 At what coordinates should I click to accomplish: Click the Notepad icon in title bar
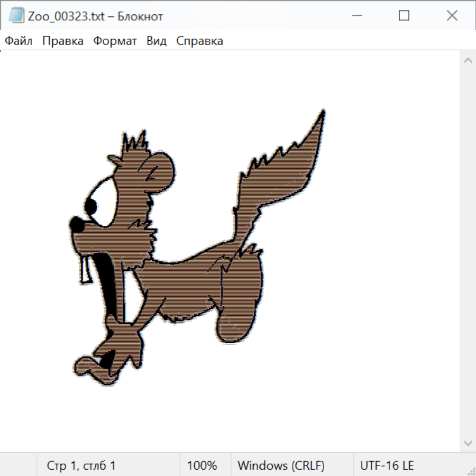tap(16, 16)
